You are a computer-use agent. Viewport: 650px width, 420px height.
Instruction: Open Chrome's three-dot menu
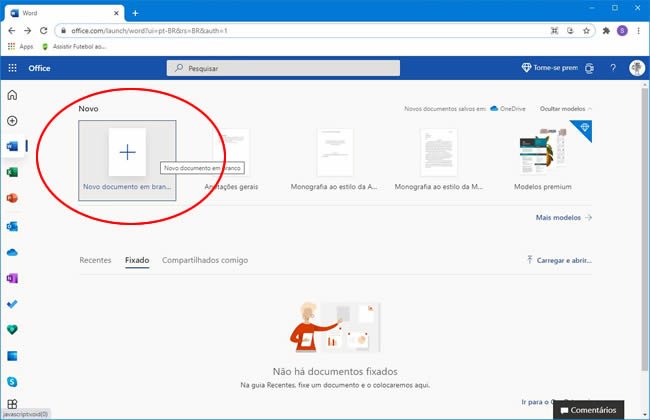(638, 31)
